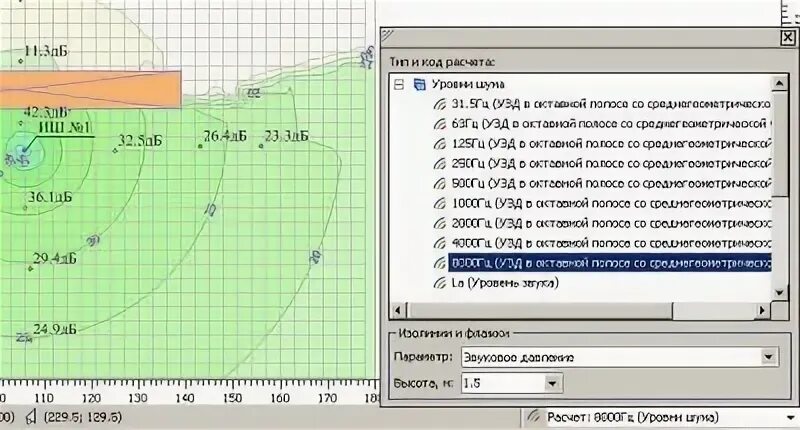Screen dimensions: 800x430
Task: Click the 24.9дБ point label
Action: (55, 330)
